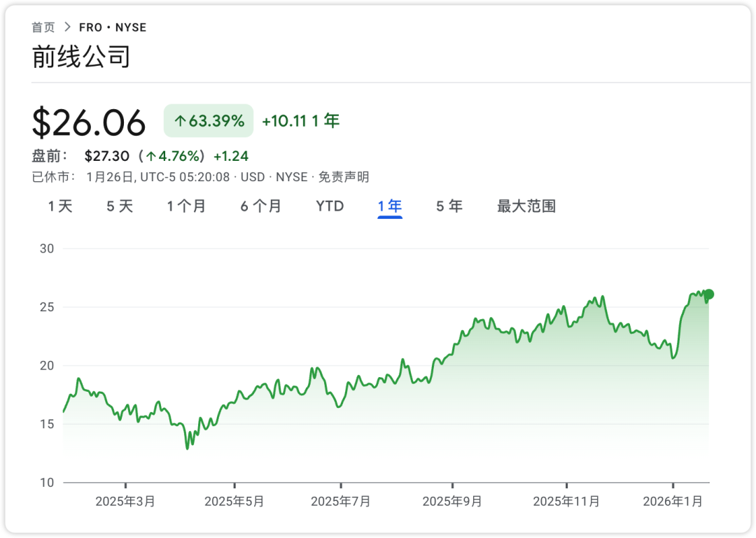Click the $26.06 current price
The height and width of the screenshot is (538, 756).
pyautogui.click(x=89, y=122)
